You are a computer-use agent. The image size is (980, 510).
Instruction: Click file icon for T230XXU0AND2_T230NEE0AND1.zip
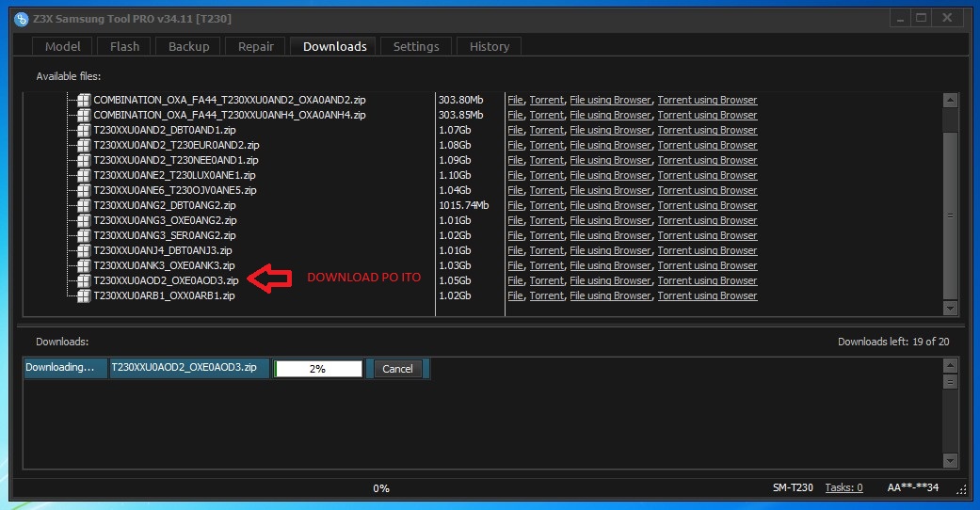(x=84, y=160)
